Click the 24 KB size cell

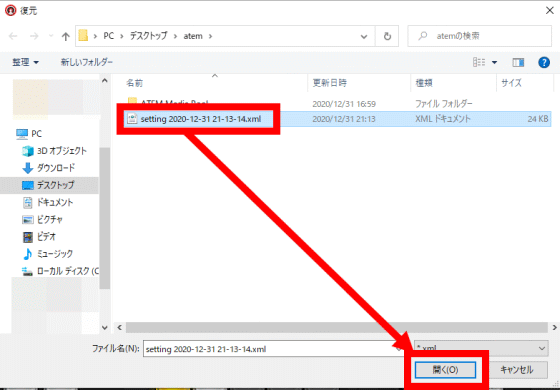538,119
